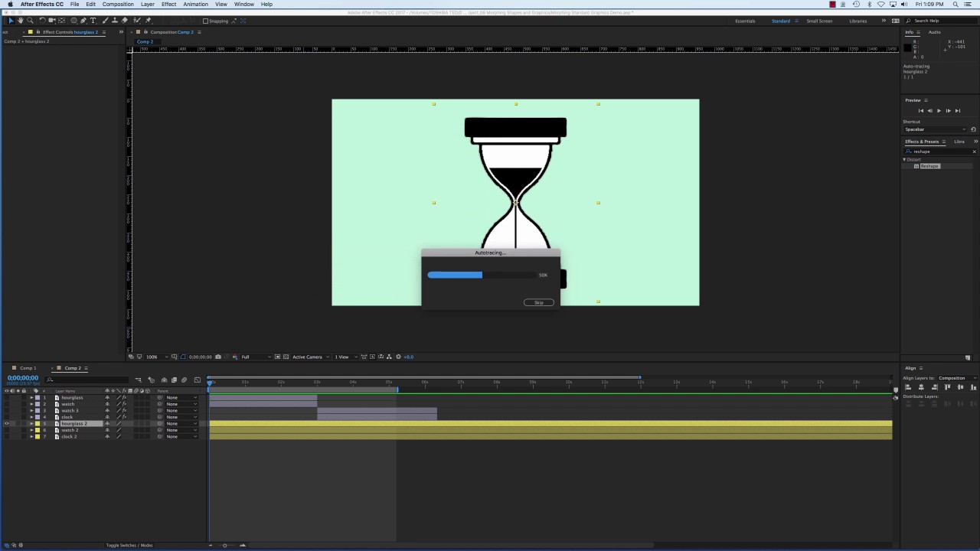Show the hourglass layer via eye column
This screenshot has height=551, width=980.
pyautogui.click(x=7, y=397)
